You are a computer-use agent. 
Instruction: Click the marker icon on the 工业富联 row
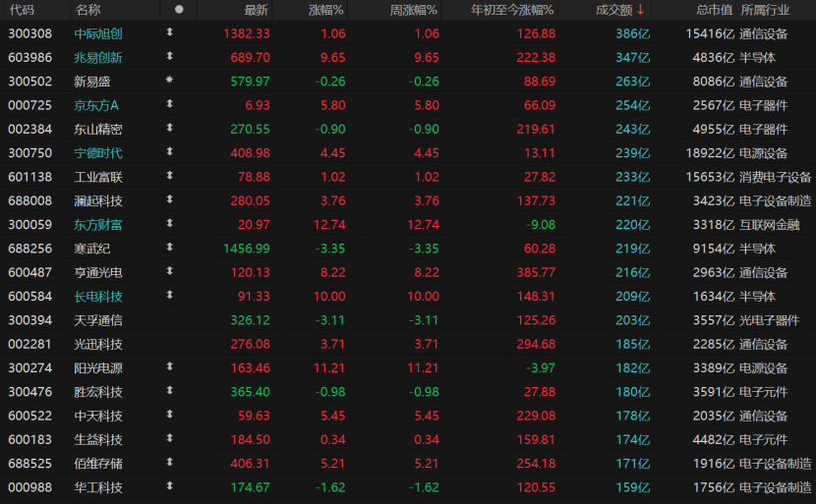[169, 176]
